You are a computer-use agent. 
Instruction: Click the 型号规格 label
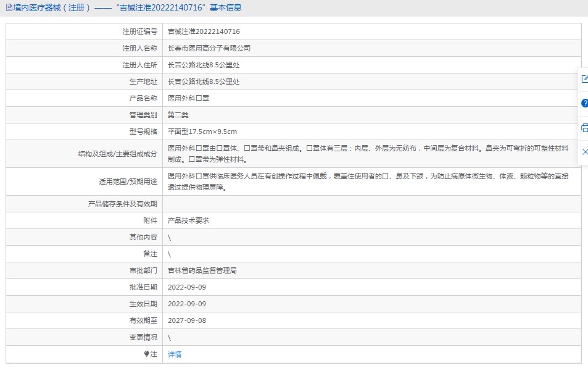tap(143, 132)
